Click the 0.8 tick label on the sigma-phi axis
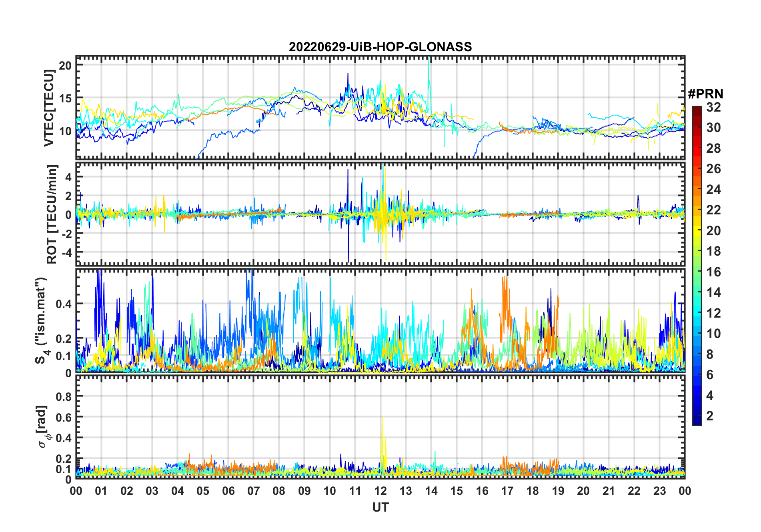 [63, 396]
